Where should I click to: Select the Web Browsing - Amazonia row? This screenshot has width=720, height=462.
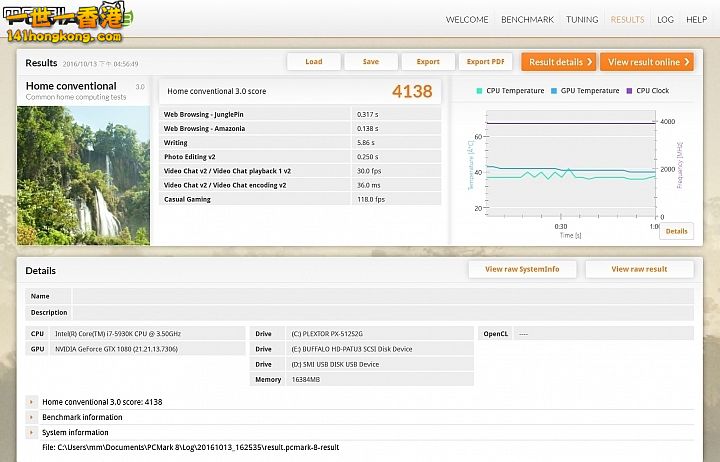(x=300, y=129)
